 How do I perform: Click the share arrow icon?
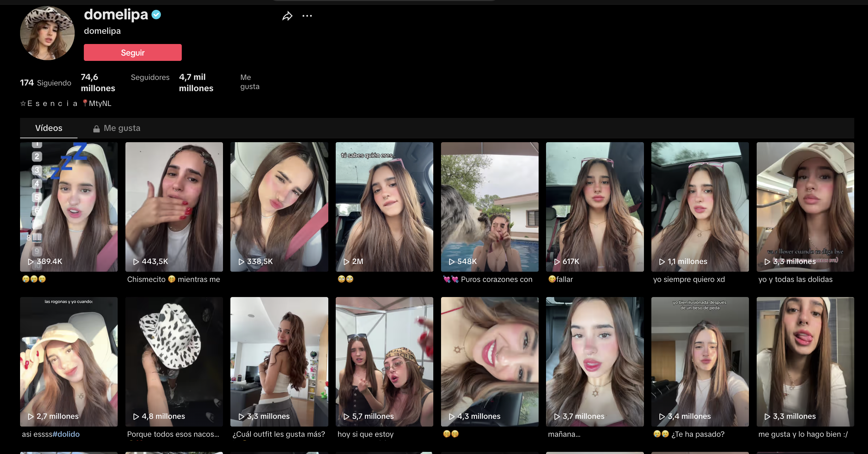pos(287,16)
